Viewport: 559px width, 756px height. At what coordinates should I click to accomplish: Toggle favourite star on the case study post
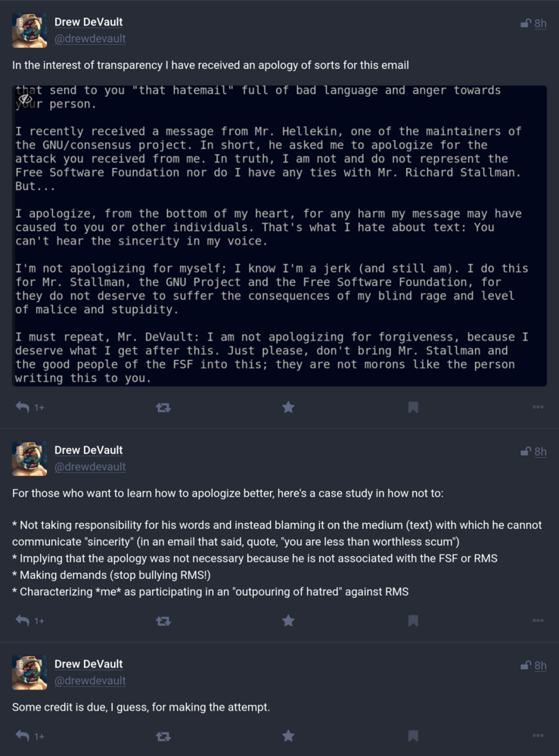pyautogui.click(x=288, y=621)
